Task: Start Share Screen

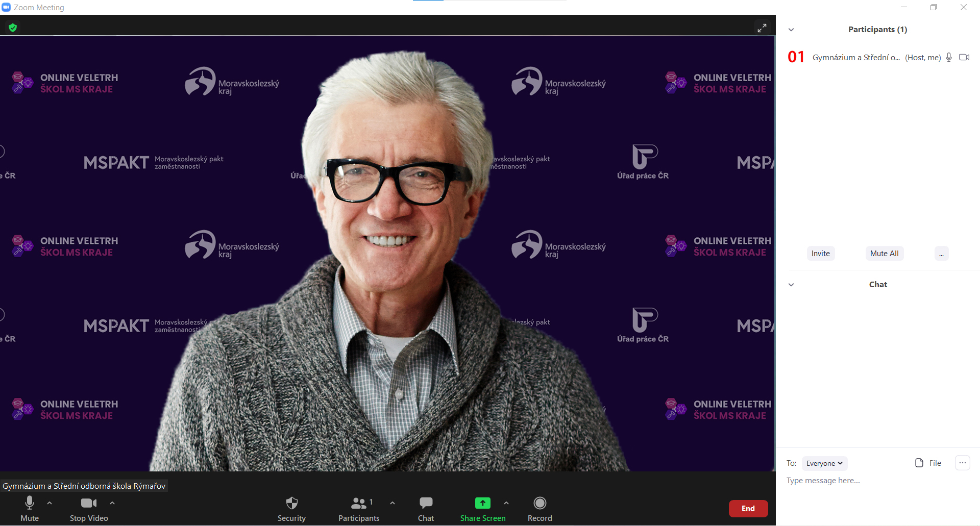Action: tap(483, 509)
